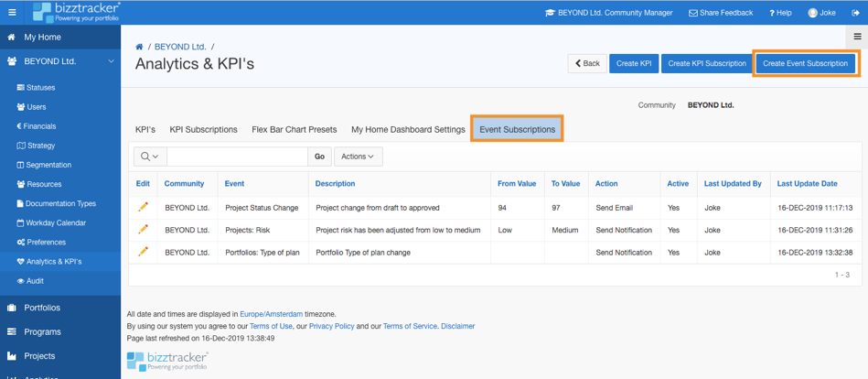
Task: Open the Terms of Service link
Action: (x=410, y=326)
